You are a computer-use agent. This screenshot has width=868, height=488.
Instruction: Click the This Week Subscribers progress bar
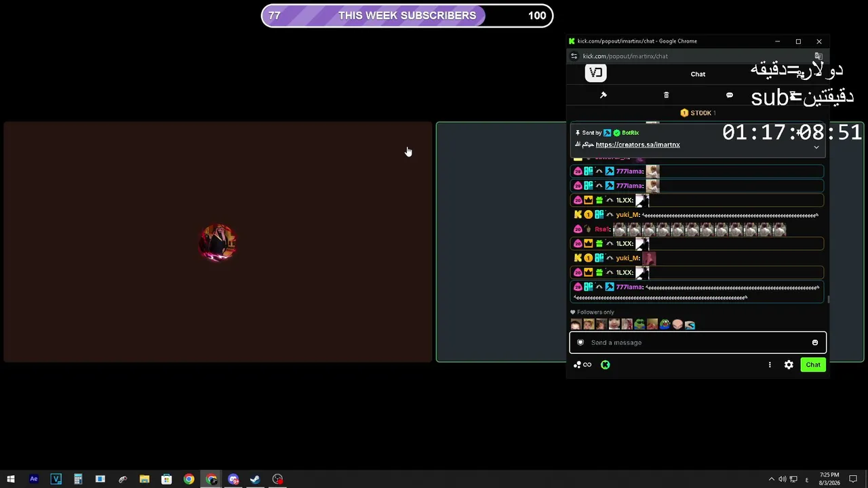click(407, 16)
